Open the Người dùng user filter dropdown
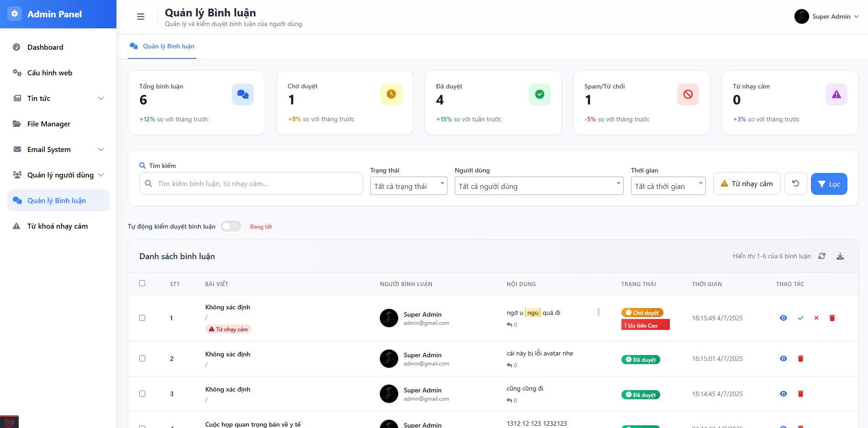This screenshot has width=868, height=428. [x=539, y=186]
